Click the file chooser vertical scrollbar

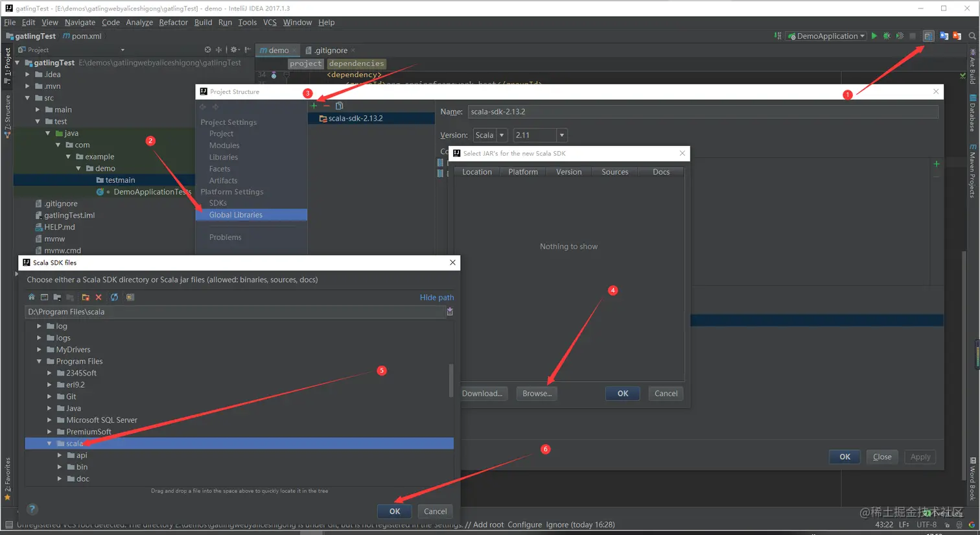pyautogui.click(x=450, y=380)
